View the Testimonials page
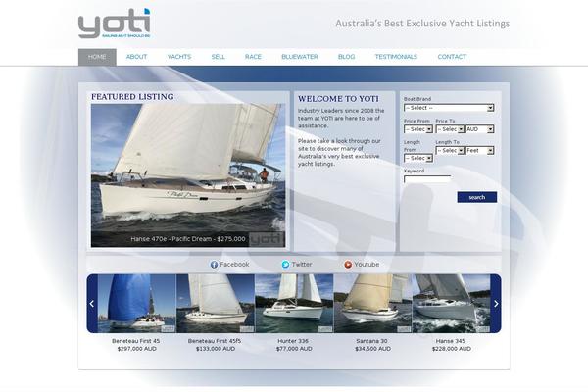The height and width of the screenshot is (392, 588). [x=396, y=57]
